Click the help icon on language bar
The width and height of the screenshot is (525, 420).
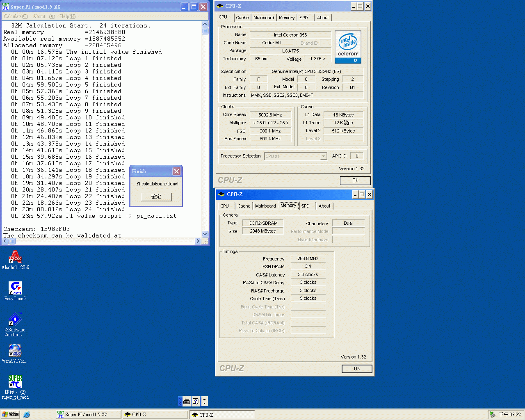196,401
